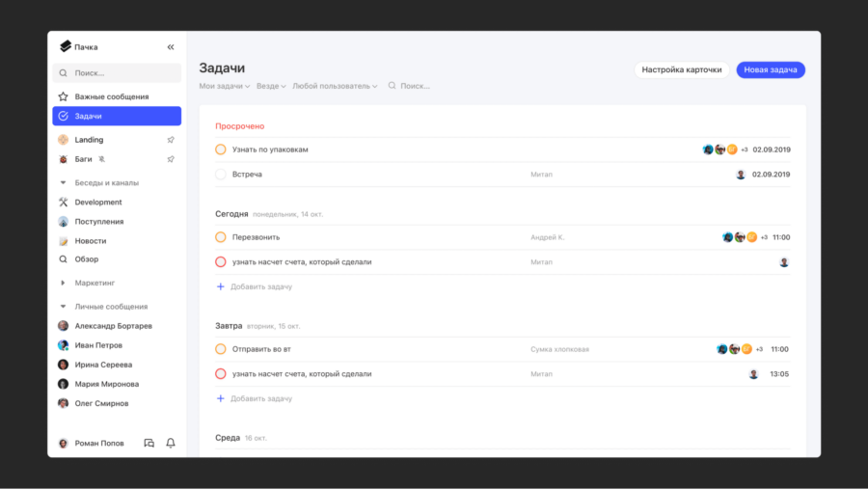
Task: Complete the 'Перезвонить' task checkbox
Action: (x=221, y=237)
